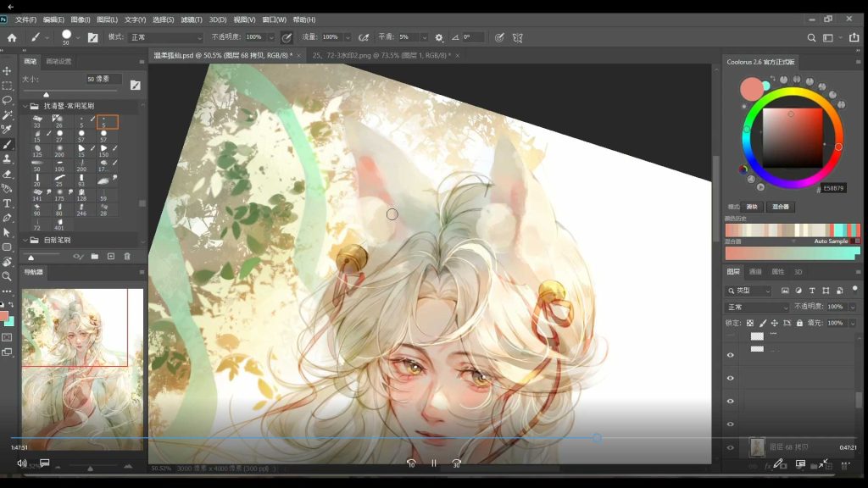Viewport: 868px width, 488px height.
Task: Create new brush group folder icon
Action: [95, 256]
